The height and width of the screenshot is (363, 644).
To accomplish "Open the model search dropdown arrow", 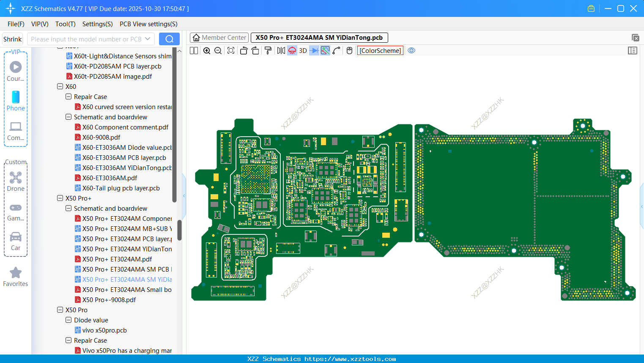I will (x=148, y=39).
